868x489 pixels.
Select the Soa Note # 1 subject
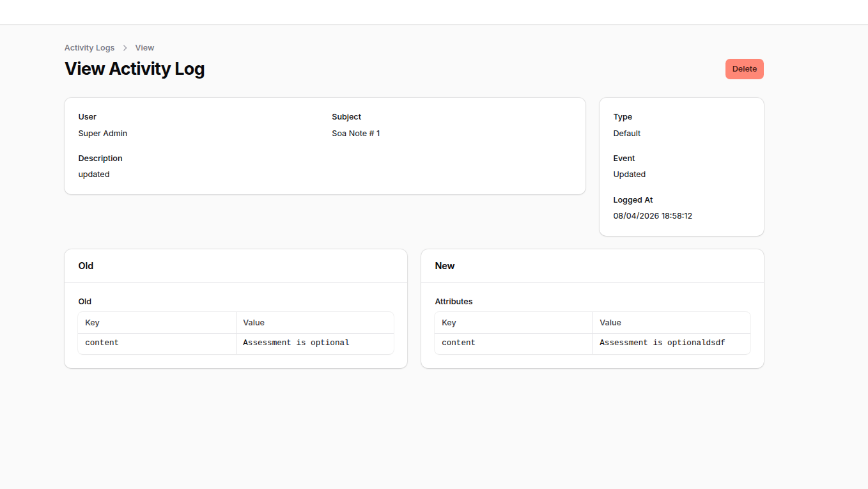click(355, 133)
